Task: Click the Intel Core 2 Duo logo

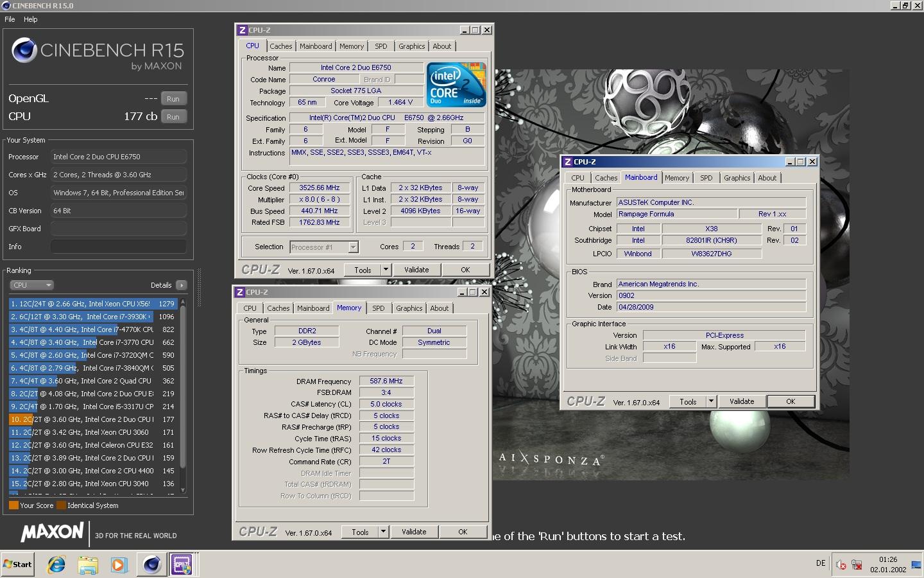Action: 456,85
